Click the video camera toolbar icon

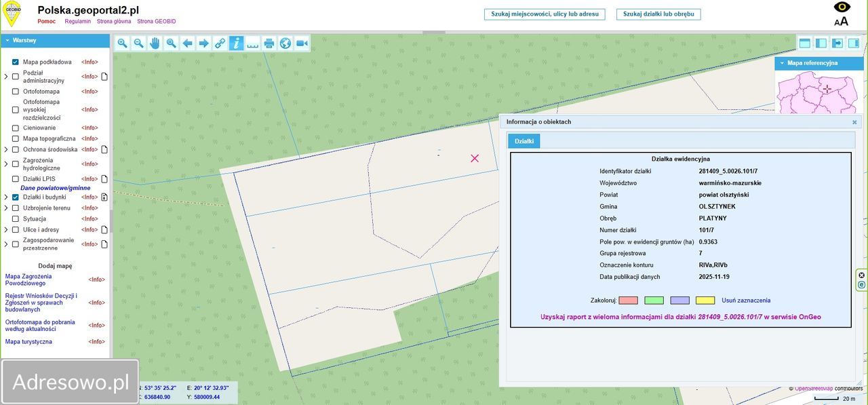pyautogui.click(x=302, y=43)
